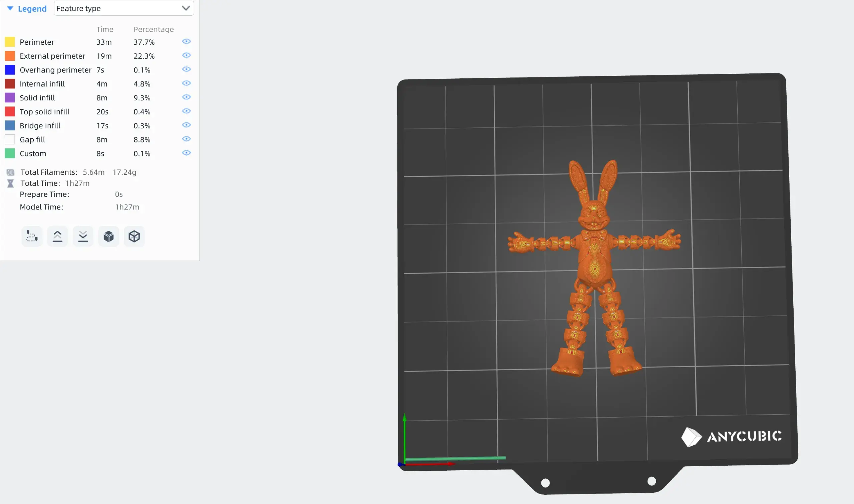Click the "19m" External perimeter time

pos(104,56)
